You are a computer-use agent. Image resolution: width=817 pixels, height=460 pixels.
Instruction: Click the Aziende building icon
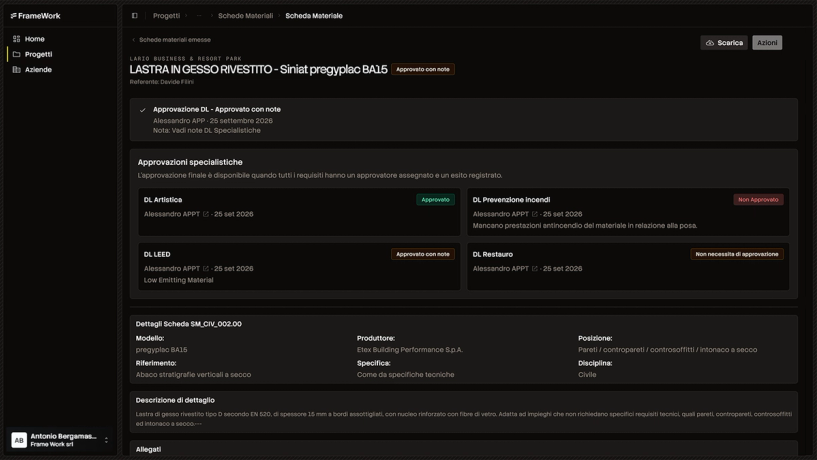[x=16, y=69]
